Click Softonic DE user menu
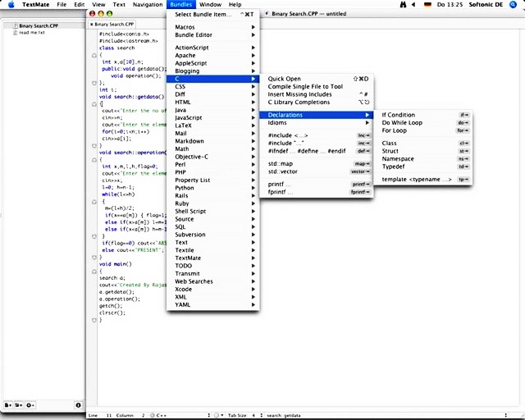The width and height of the screenshot is (525, 420). point(486,4)
